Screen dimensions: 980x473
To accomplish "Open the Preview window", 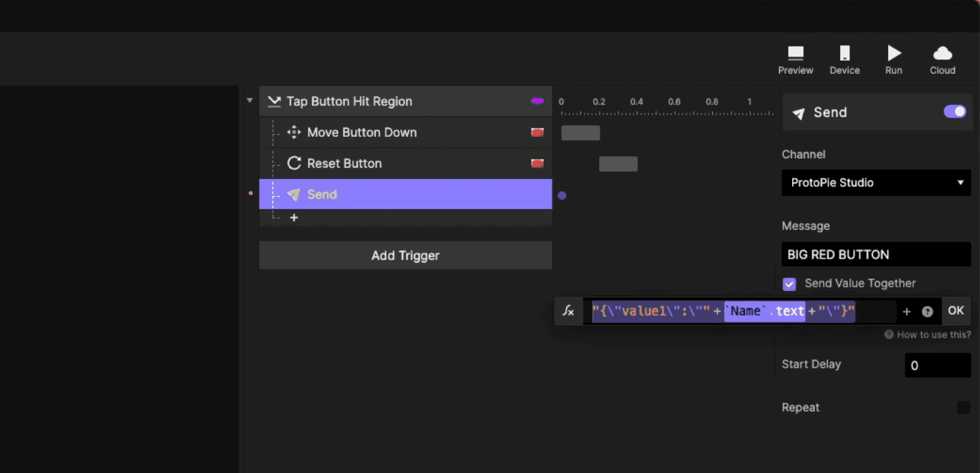I will pyautogui.click(x=796, y=60).
